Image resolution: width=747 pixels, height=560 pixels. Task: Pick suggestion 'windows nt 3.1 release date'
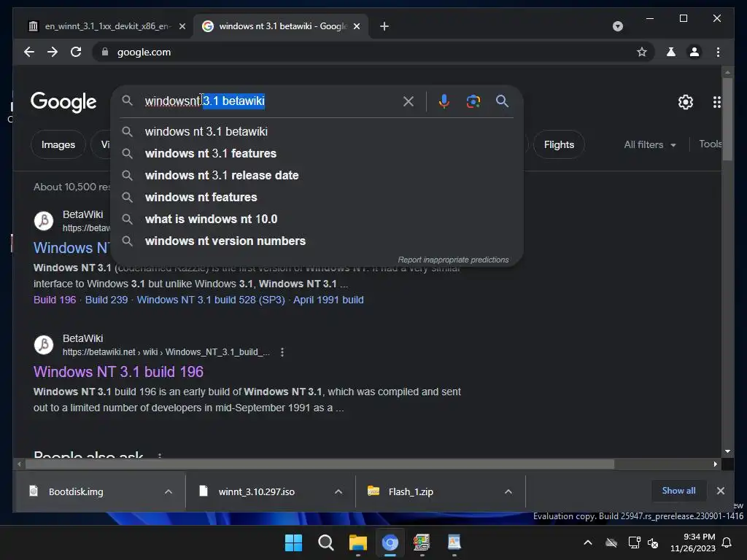317,175
